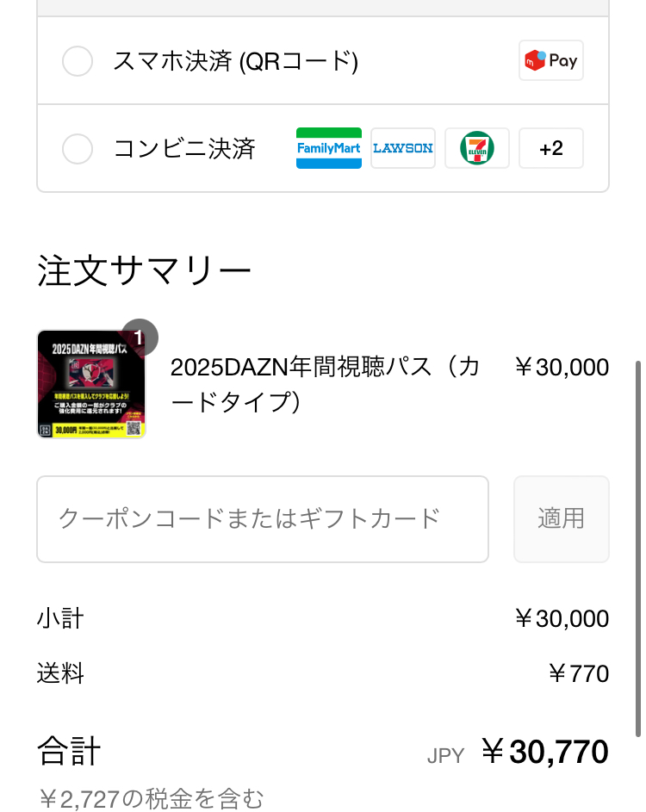Click the LAWSON logo icon
The image size is (646, 812).
click(x=403, y=148)
